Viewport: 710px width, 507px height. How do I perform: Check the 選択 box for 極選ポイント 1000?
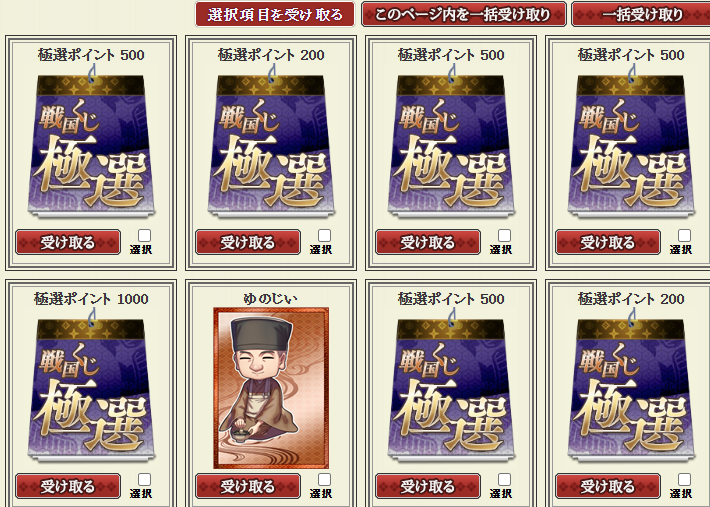[x=144, y=479]
